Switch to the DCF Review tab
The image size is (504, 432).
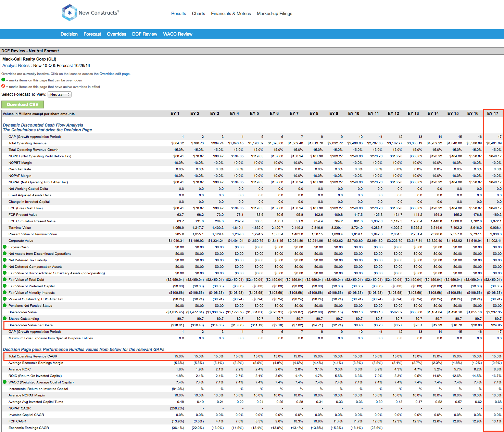pyautogui.click(x=145, y=34)
